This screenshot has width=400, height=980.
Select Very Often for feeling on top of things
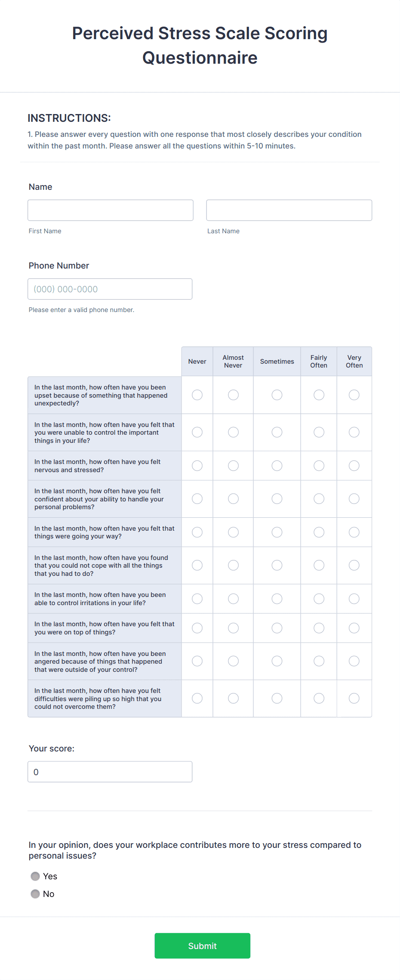coord(354,628)
